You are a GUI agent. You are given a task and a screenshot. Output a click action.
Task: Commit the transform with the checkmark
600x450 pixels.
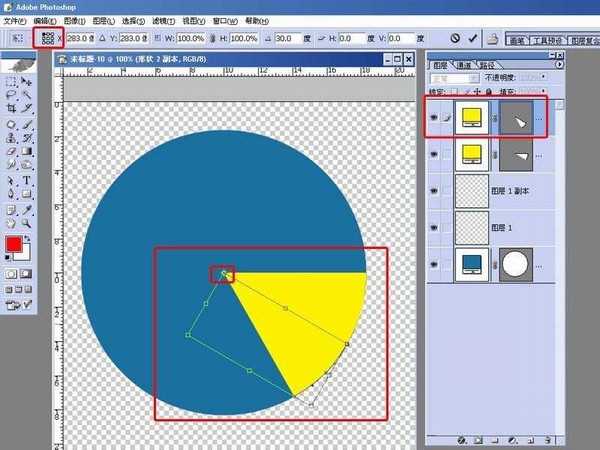click(473, 38)
